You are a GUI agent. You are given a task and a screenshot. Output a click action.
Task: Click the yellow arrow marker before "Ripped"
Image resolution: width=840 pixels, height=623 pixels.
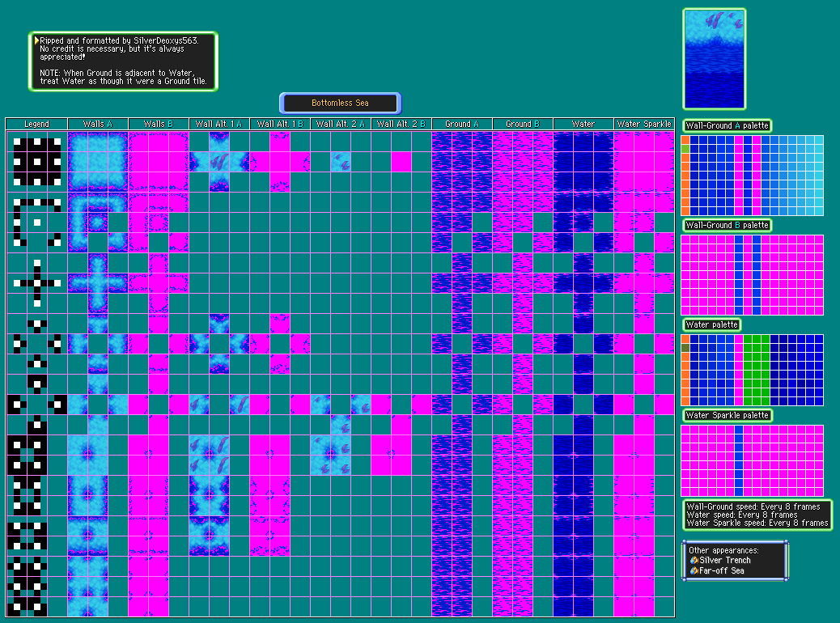36,40
